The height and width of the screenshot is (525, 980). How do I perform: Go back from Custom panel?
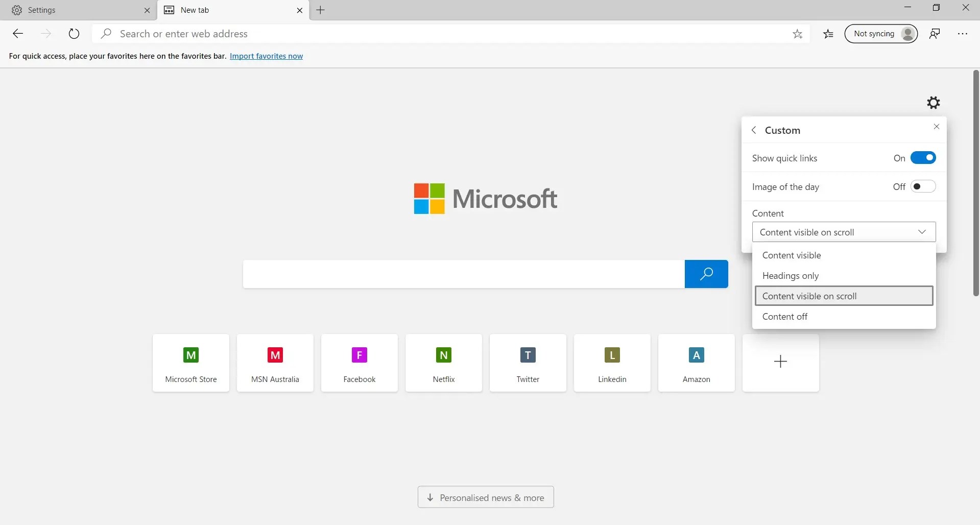tap(754, 130)
